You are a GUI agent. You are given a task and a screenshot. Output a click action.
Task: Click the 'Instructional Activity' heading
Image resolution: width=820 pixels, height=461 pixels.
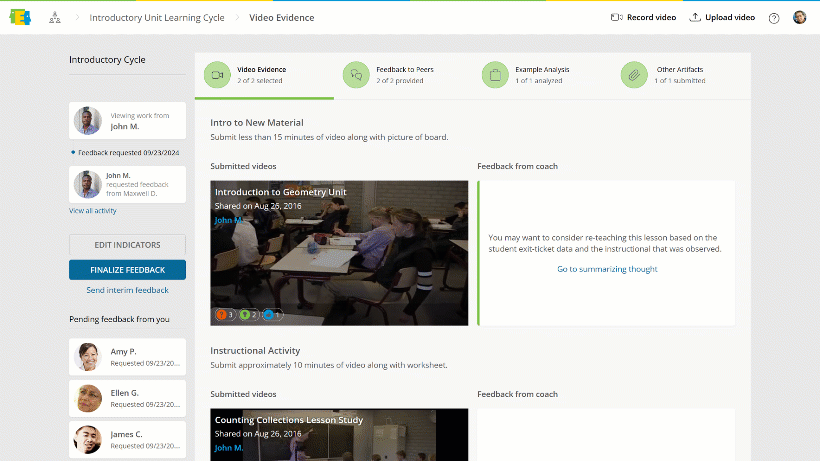point(255,351)
